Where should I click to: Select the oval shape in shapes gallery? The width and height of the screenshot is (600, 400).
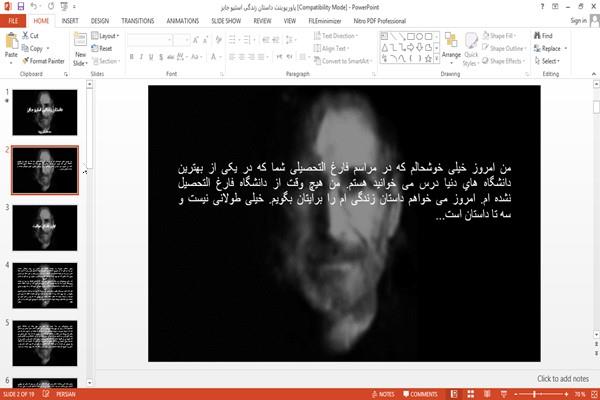pyautogui.click(x=420, y=37)
